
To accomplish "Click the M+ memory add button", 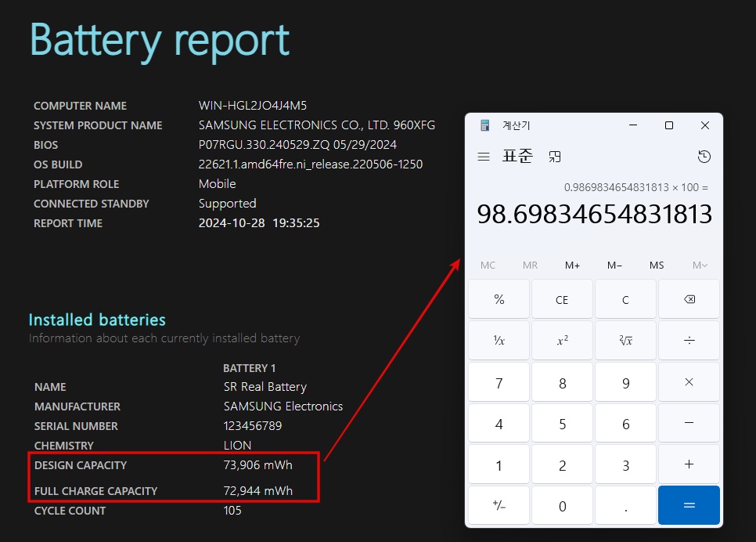I will coord(572,265).
